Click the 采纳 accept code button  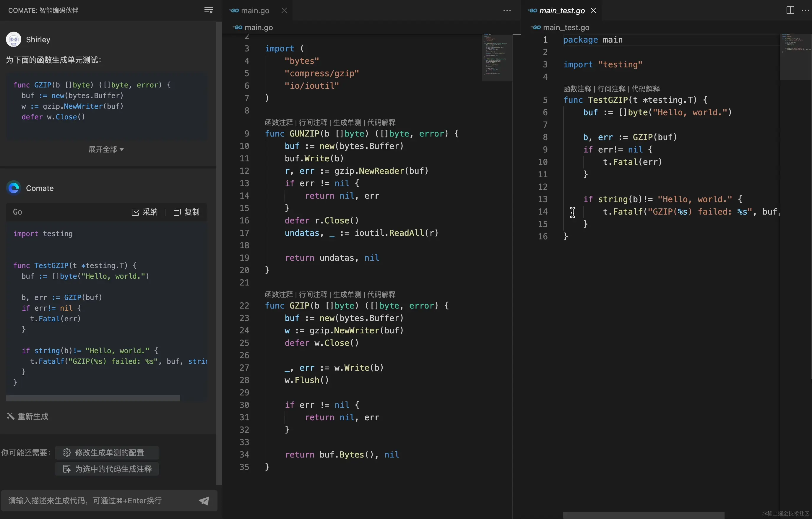tap(145, 212)
